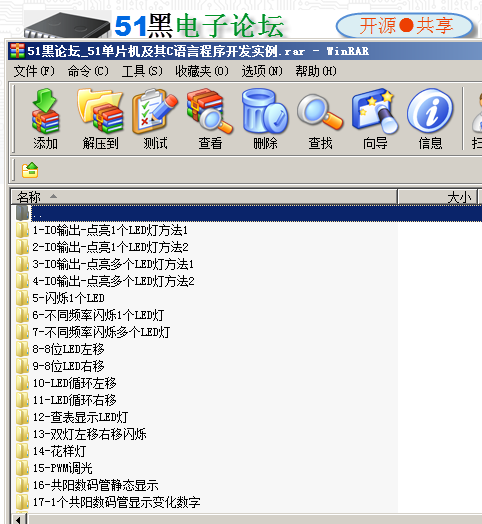Image resolution: width=482 pixels, height=524 pixels.
Task: Click the 添加 (Add) toolbar icon
Action: point(45,119)
